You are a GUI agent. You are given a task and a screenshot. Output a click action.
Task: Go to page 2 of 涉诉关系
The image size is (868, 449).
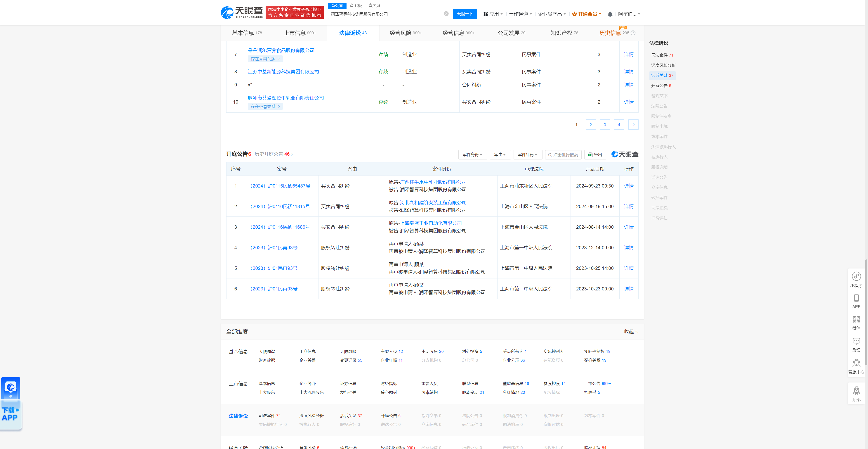590,125
